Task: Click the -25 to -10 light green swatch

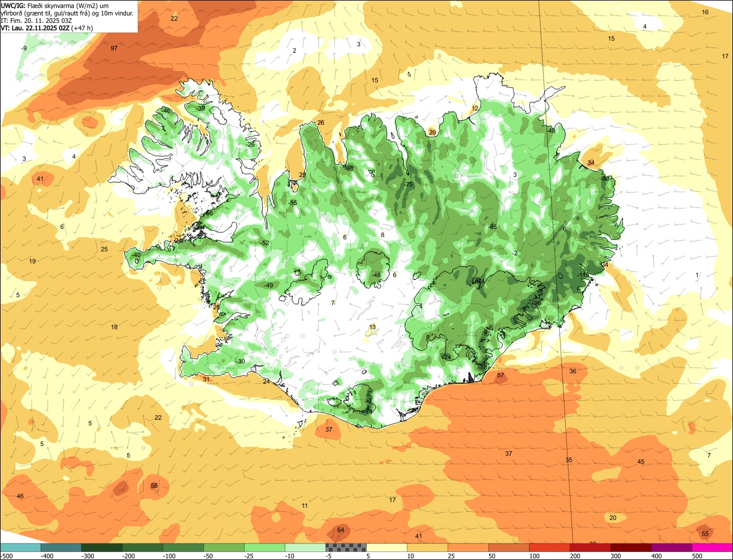Action: [x=264, y=547]
